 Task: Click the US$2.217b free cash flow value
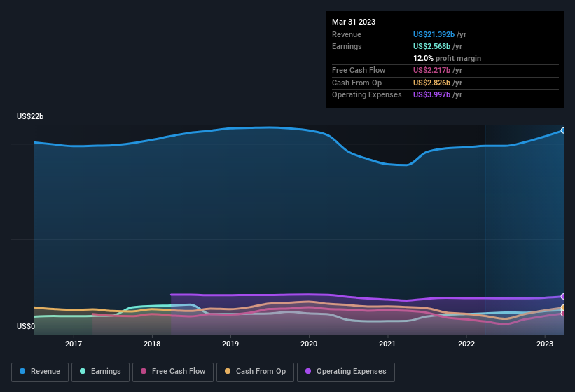(x=431, y=70)
